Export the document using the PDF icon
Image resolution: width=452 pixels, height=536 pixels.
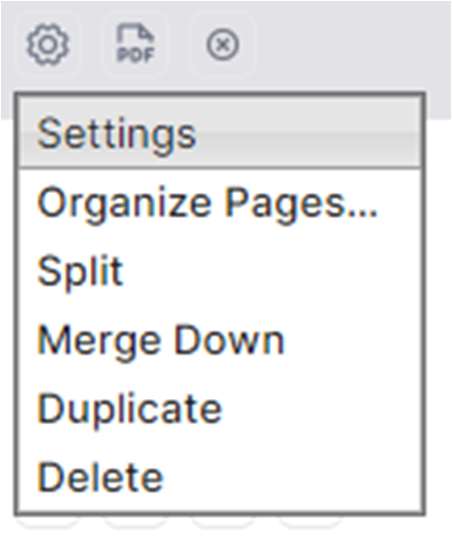136,43
